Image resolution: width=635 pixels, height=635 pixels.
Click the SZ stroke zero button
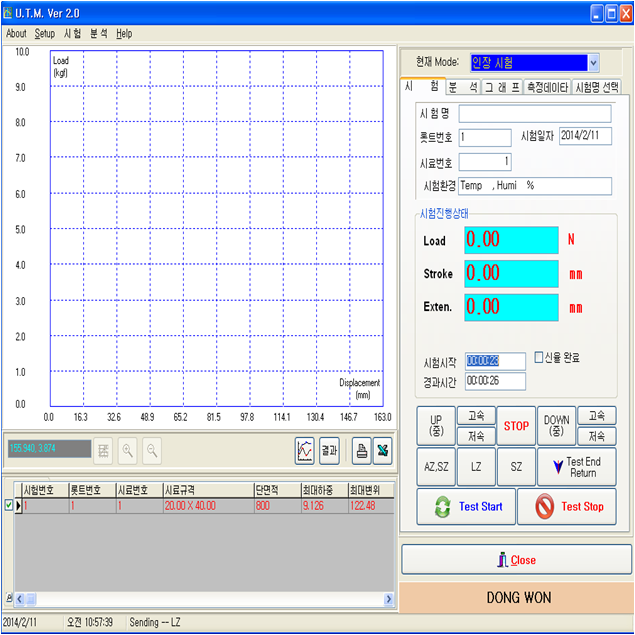coord(516,467)
